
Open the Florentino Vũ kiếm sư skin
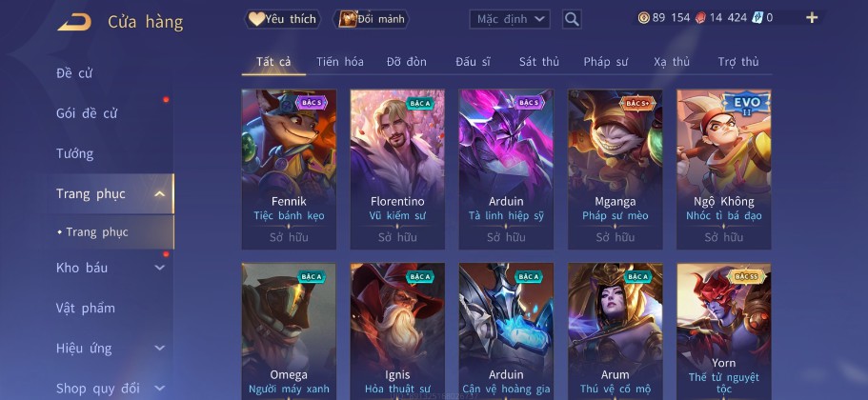[x=397, y=170]
